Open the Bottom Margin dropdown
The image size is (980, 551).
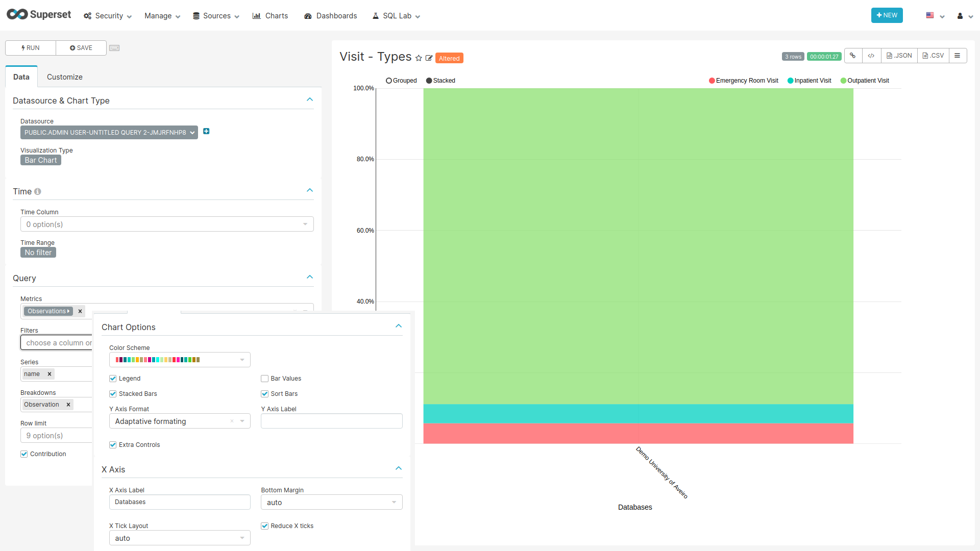[x=332, y=503]
